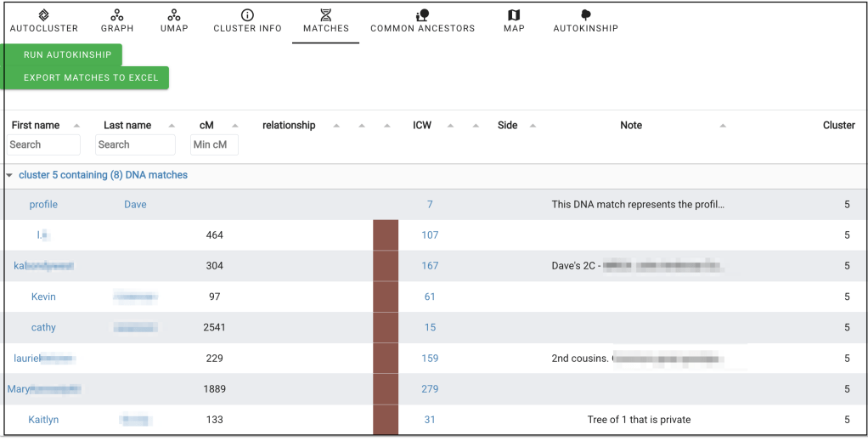Open the Graph view icon

coord(117,15)
